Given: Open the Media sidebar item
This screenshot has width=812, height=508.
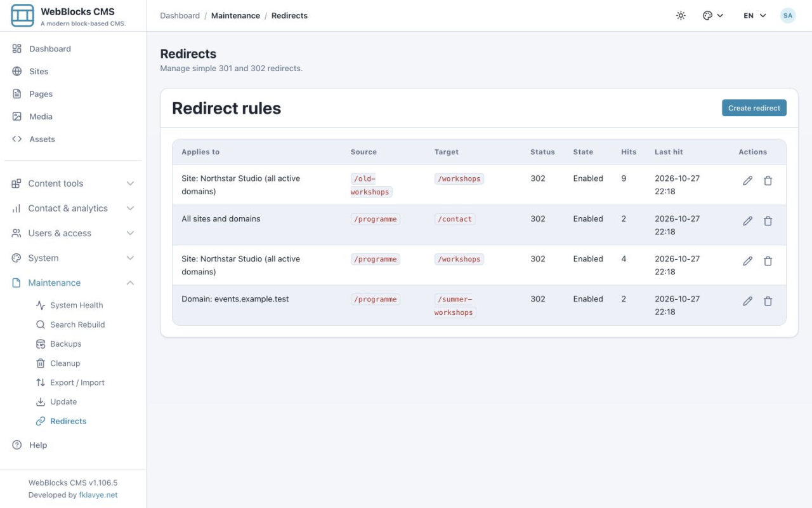Looking at the screenshot, I should (41, 116).
